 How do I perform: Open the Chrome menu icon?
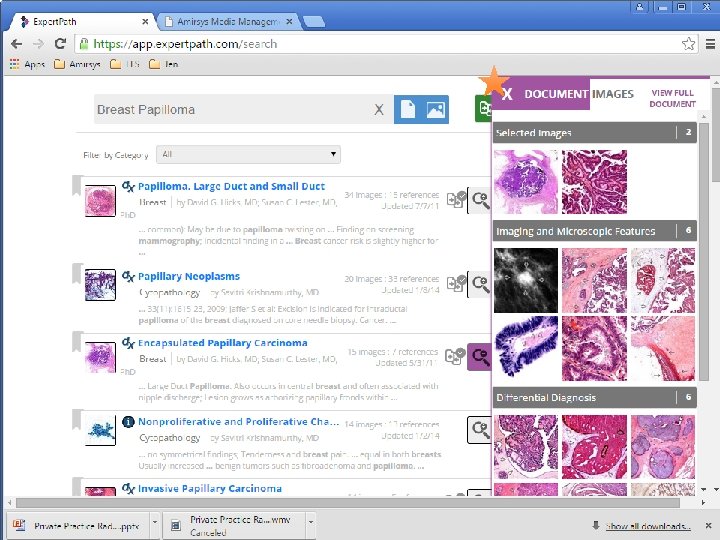710,44
